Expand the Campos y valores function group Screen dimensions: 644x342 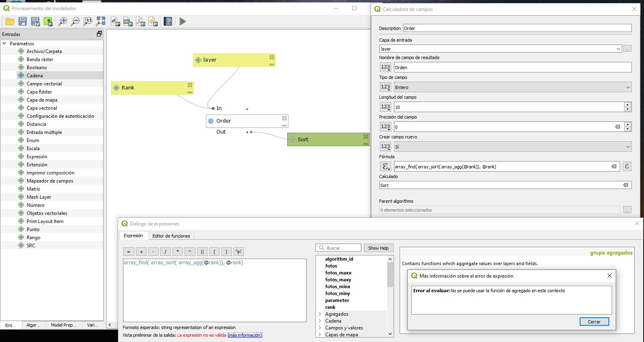[x=320, y=328]
